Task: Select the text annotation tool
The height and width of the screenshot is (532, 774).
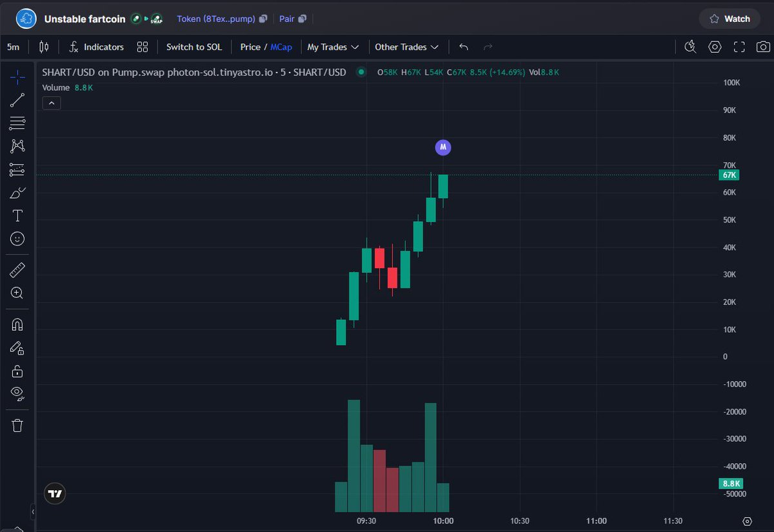Action: pos(17,215)
